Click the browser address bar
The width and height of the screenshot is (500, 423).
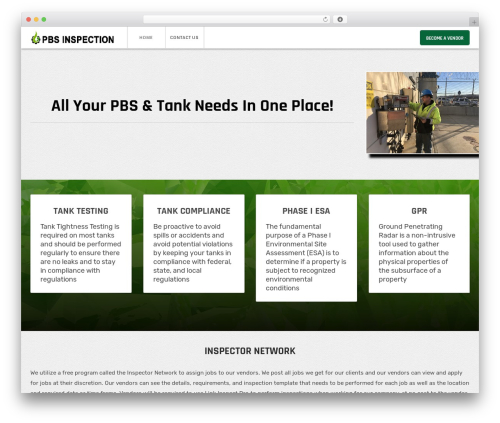(x=237, y=20)
